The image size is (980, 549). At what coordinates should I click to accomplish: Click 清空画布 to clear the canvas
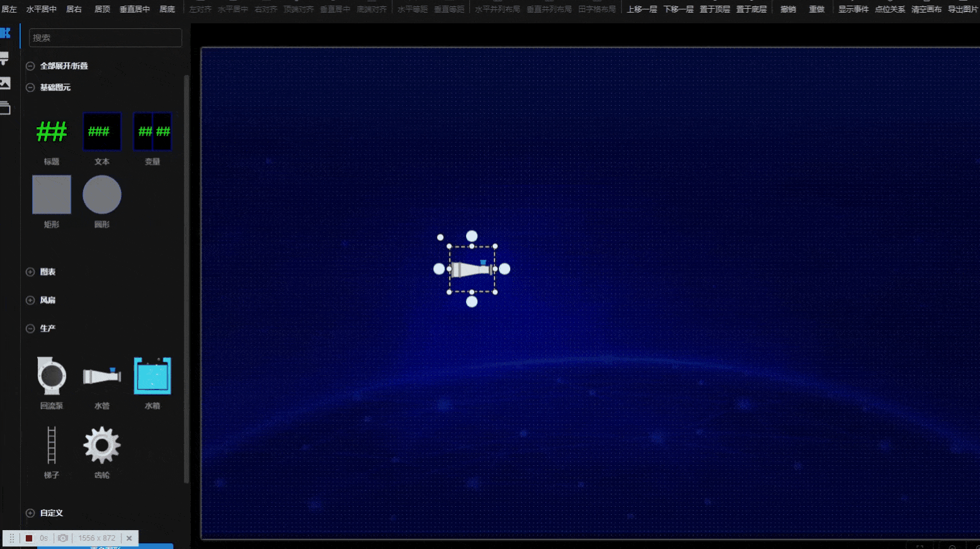pyautogui.click(x=926, y=9)
